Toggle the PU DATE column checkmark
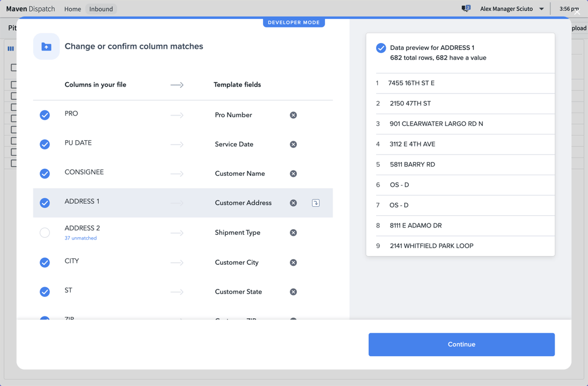Screen dimensions: 588x386 pos(45,144)
